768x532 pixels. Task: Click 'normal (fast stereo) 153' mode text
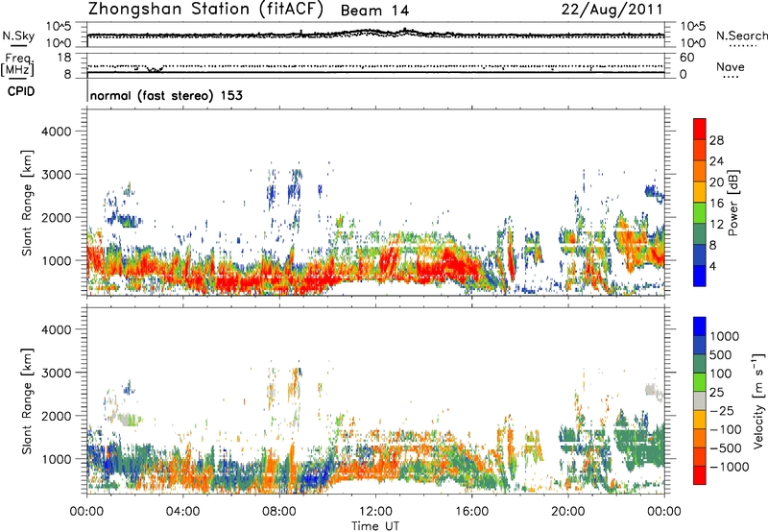click(x=166, y=95)
